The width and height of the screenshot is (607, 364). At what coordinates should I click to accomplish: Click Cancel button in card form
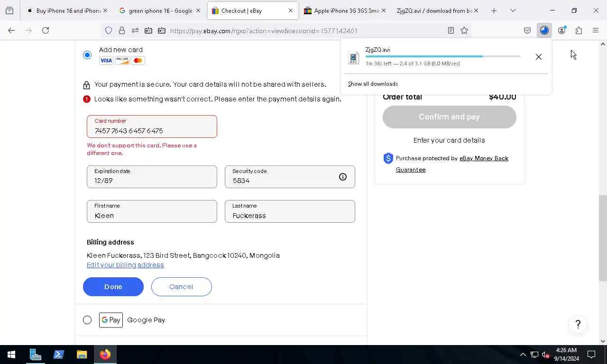182,287
